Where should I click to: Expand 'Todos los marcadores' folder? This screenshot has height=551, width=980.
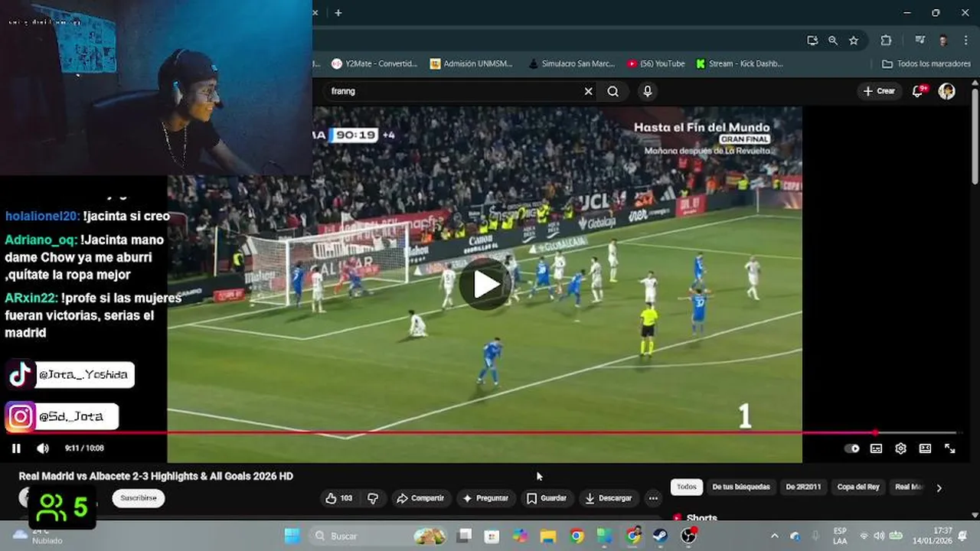[926, 64]
